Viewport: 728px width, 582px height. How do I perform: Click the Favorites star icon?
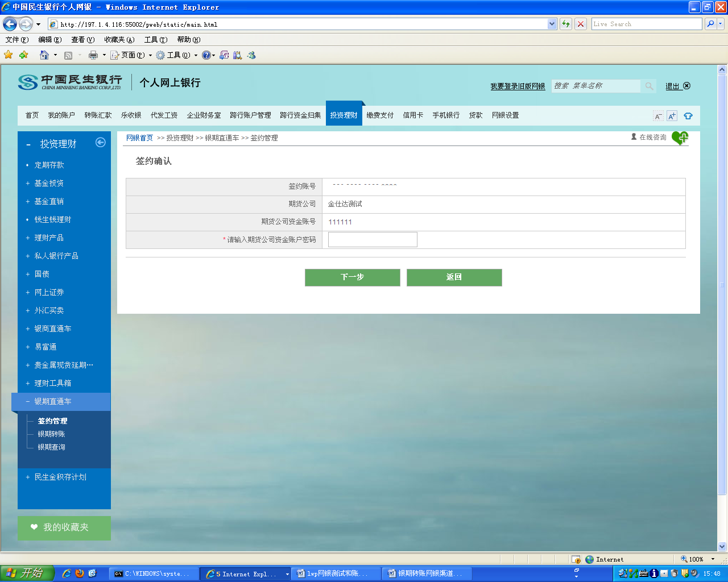coord(9,55)
